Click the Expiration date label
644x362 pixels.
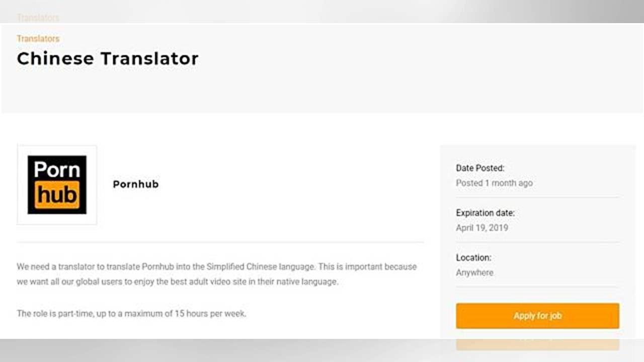pos(485,213)
